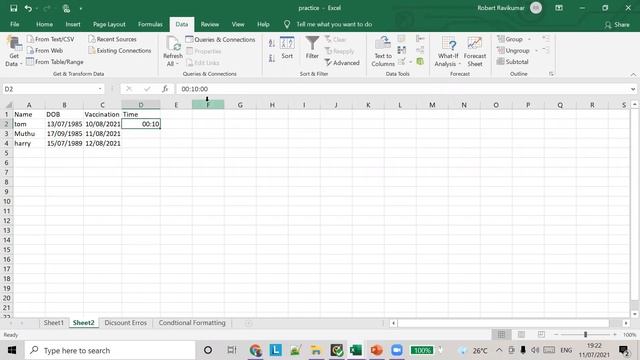Click Text to Columns
640x360 pixels.
tap(383, 51)
